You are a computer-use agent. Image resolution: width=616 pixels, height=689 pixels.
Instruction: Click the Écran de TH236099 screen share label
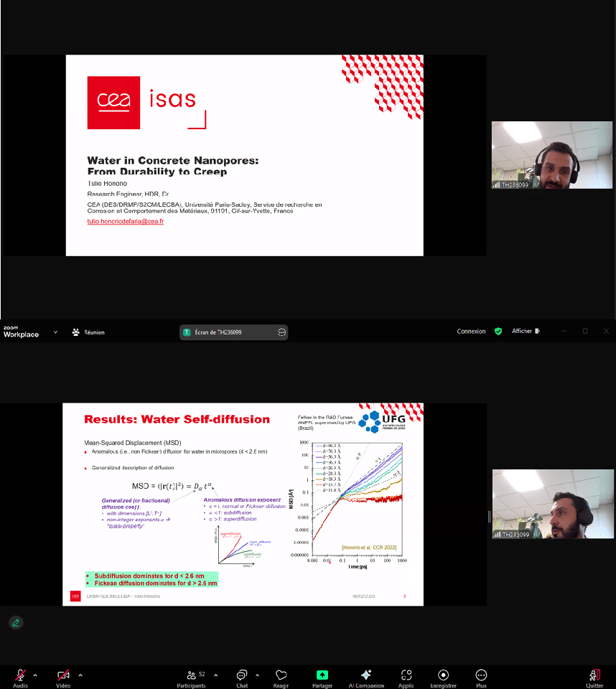point(218,332)
